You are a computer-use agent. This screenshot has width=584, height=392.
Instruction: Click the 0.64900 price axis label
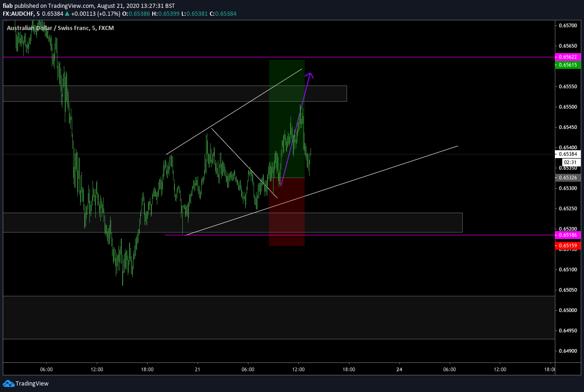point(567,351)
